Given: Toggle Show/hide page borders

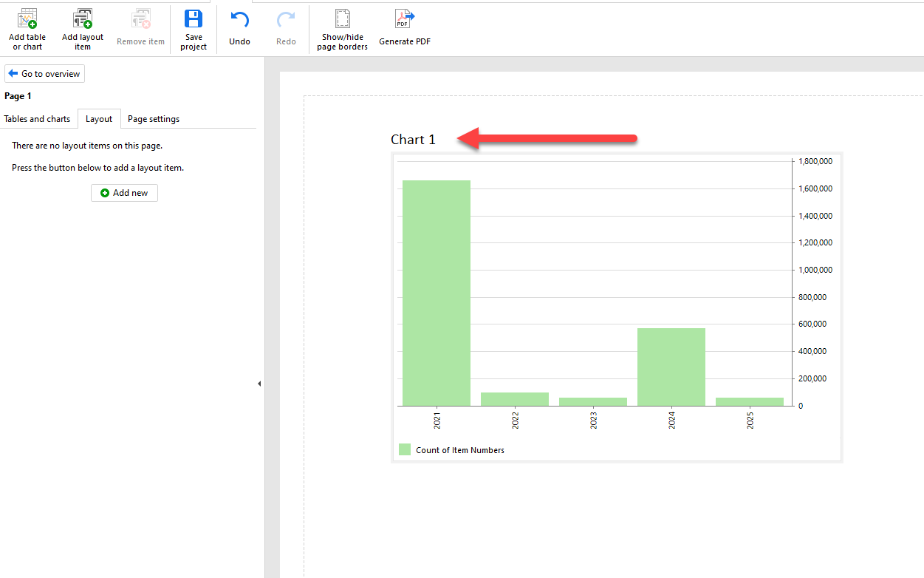Looking at the screenshot, I should (342, 20).
